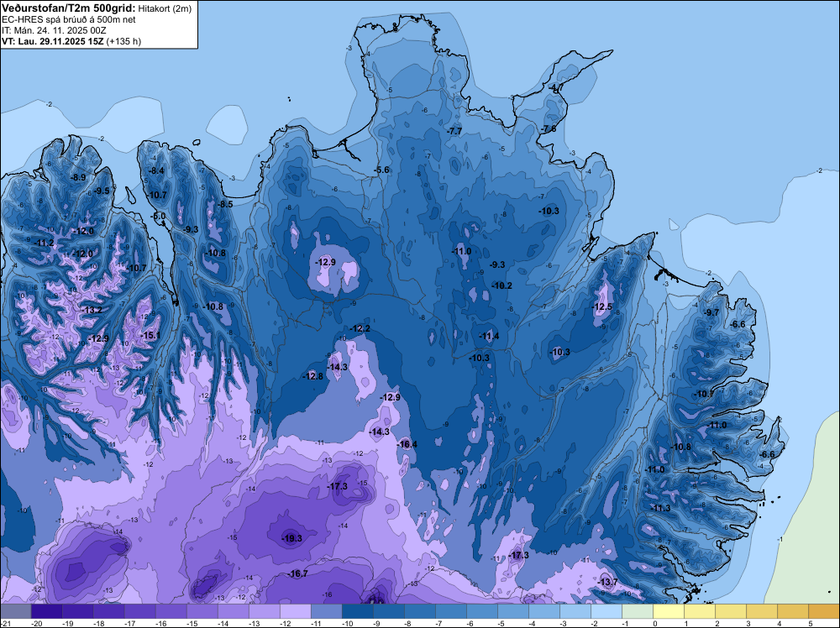This screenshot has width=840, height=628.
Task: Click the title 'Veðurstofan/T2m 500grid: Hitakort (2m)'
Action: point(97,8)
